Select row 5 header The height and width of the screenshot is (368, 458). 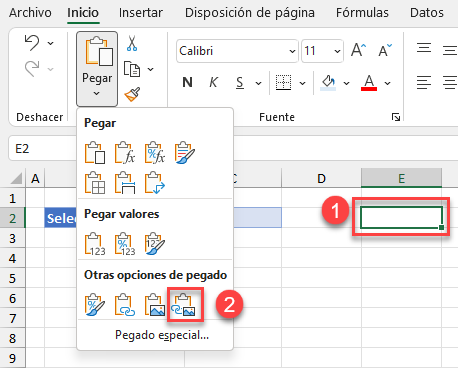tap(13, 278)
